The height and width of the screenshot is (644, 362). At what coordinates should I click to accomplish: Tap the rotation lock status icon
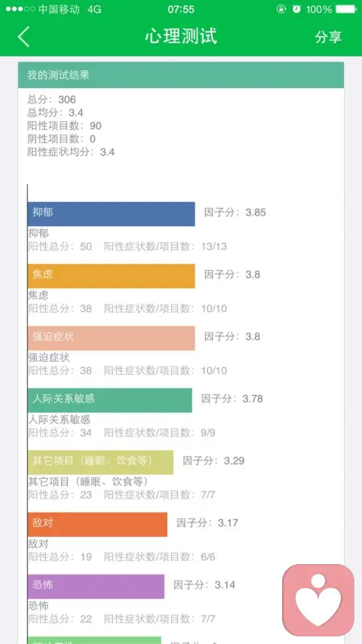pyautogui.click(x=281, y=9)
